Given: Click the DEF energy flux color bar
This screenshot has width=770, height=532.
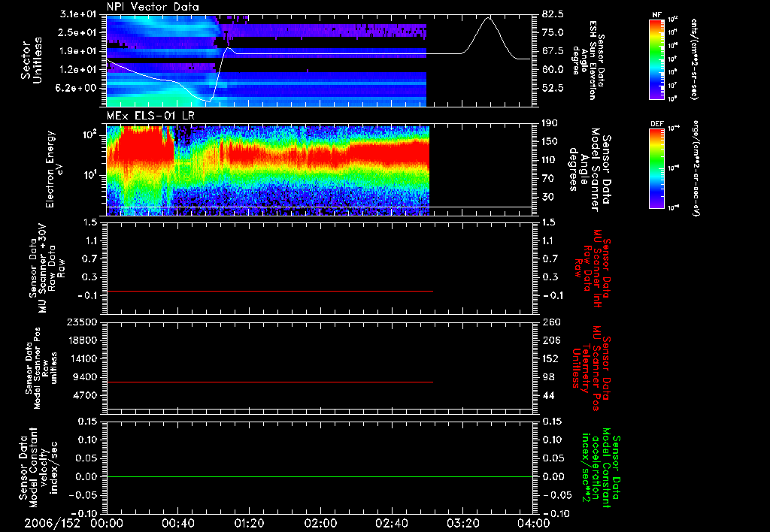Looking at the screenshot, I should coord(656,168).
